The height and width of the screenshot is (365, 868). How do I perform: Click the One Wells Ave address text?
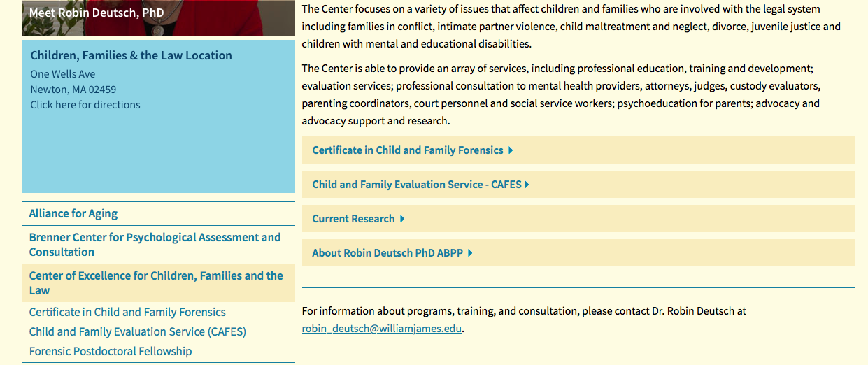coord(63,74)
